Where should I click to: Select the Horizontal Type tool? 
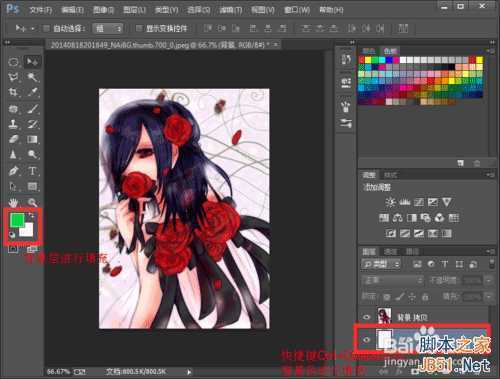[32, 171]
